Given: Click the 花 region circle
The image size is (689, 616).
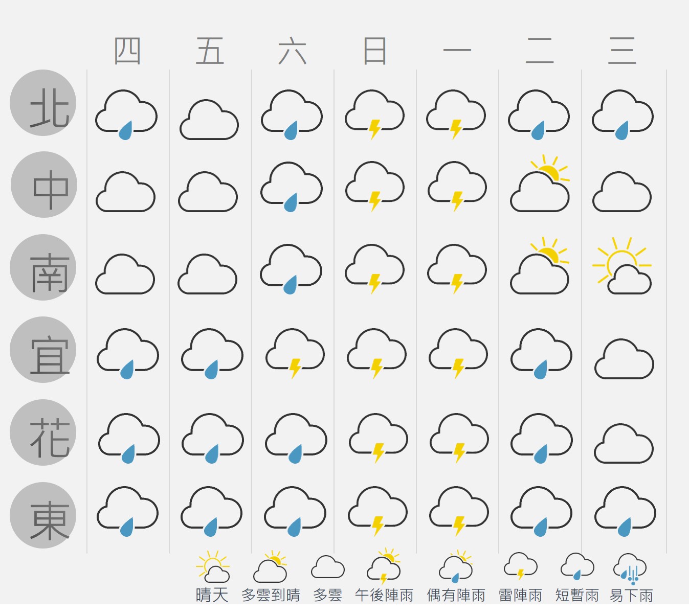Looking at the screenshot, I should [x=43, y=432].
